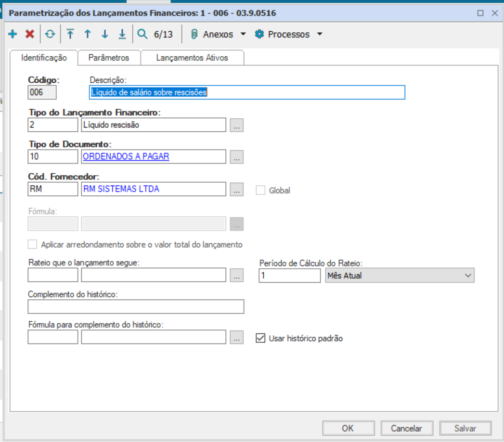Browse Rateio lookup button

236,275
